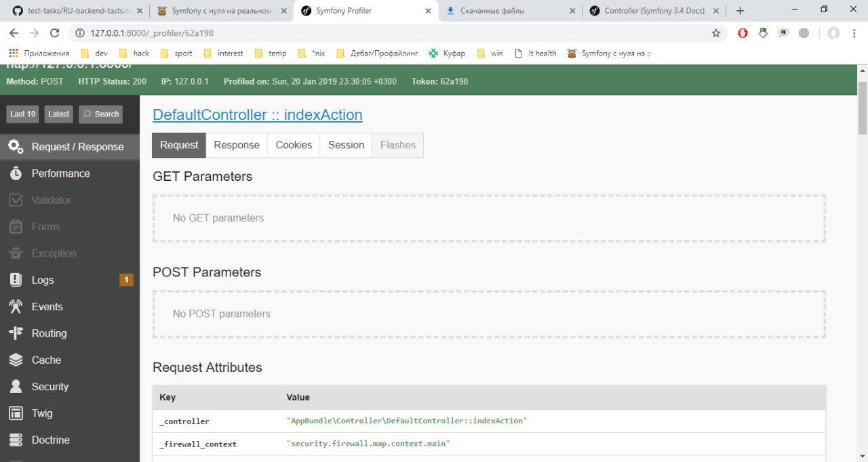This screenshot has height=462, width=868.
Task: Open the win bookmarks folder
Action: point(490,53)
